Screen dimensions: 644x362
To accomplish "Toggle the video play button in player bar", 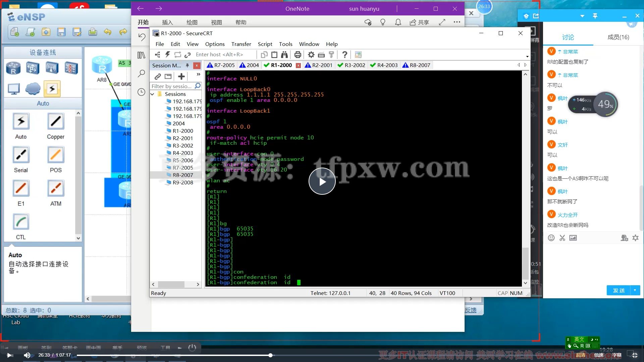I will tap(9, 355).
